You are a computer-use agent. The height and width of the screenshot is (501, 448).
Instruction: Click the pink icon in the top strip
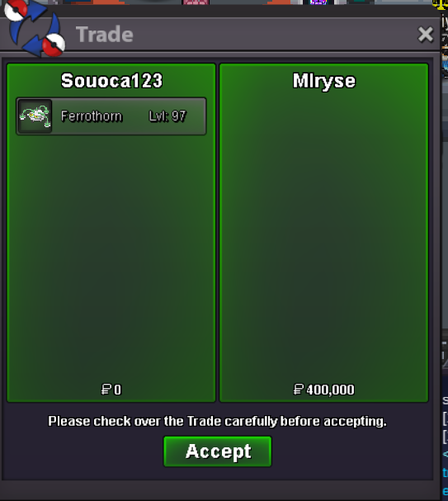tap(196, 2)
